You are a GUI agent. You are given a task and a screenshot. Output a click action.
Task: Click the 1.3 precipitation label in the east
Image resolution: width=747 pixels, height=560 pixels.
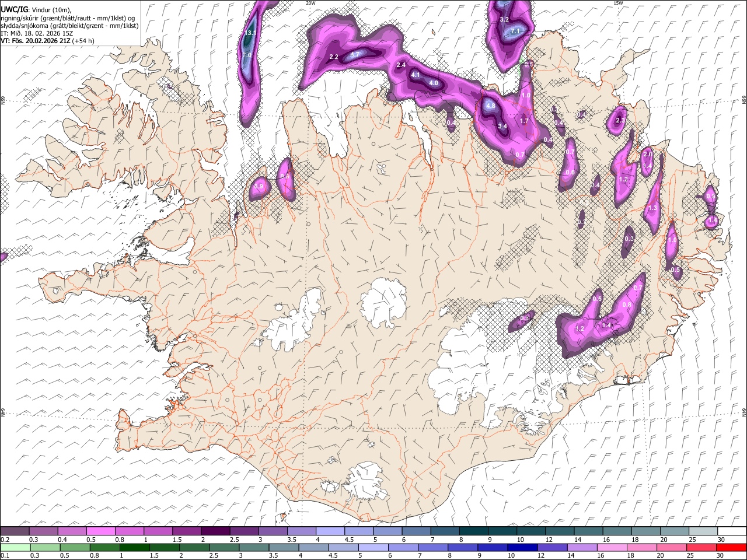(x=652, y=208)
